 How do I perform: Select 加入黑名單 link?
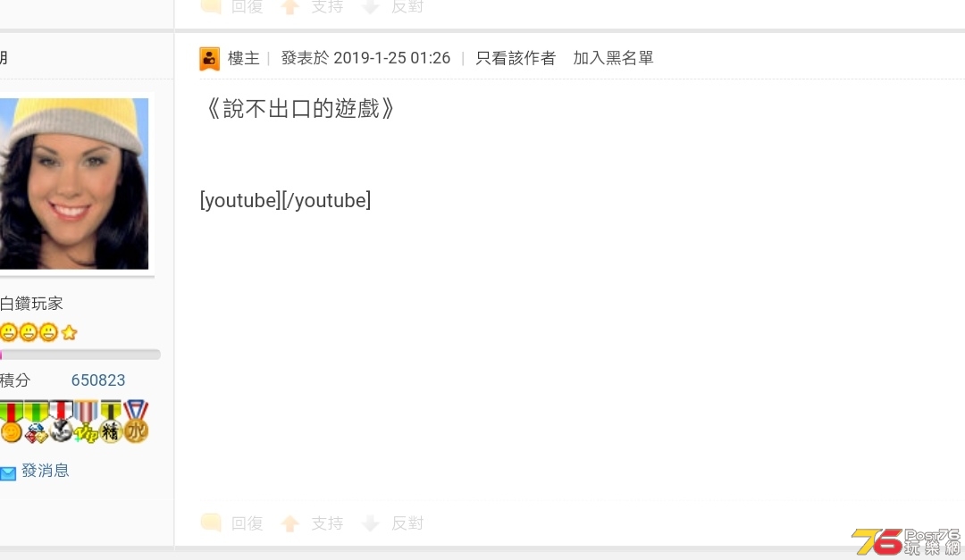tap(613, 58)
